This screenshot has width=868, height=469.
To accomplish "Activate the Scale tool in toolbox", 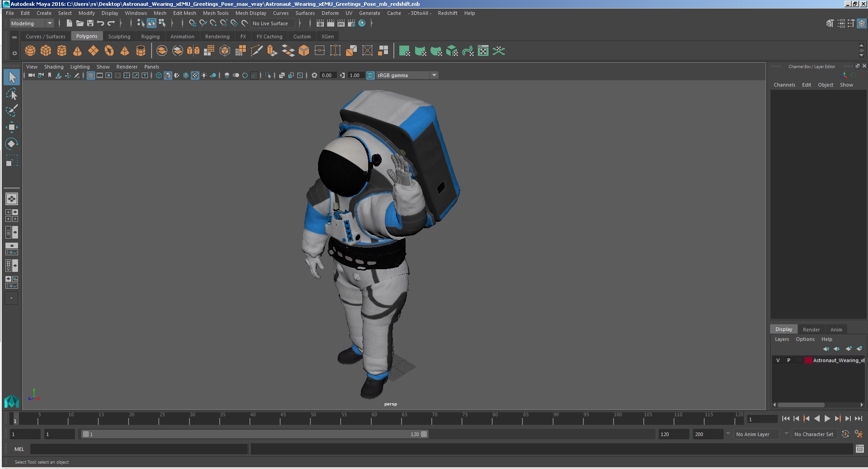I will pyautogui.click(x=12, y=161).
